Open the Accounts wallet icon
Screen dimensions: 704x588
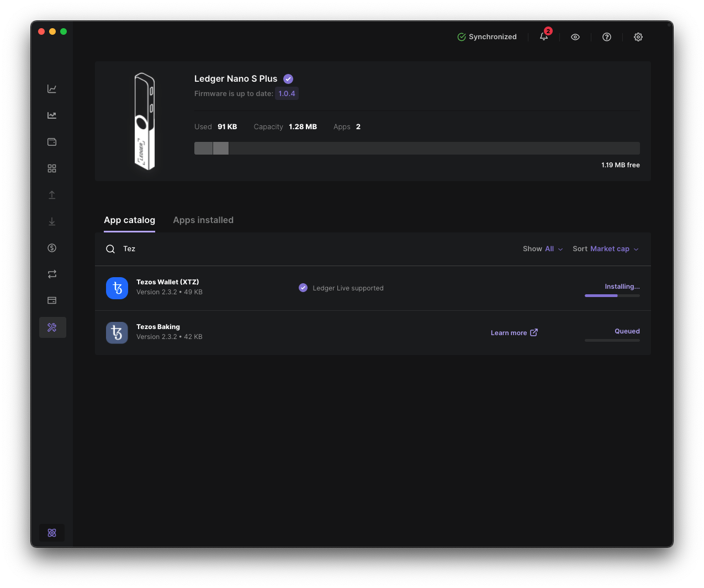click(x=52, y=141)
